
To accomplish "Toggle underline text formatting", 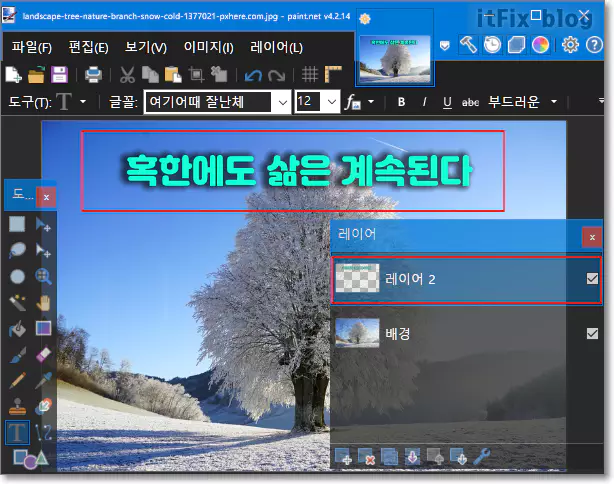I will 447,102.
